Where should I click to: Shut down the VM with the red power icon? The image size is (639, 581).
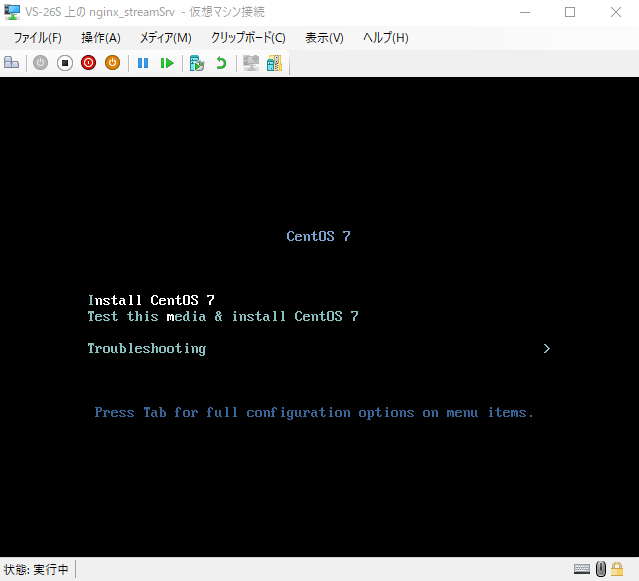tap(88, 63)
